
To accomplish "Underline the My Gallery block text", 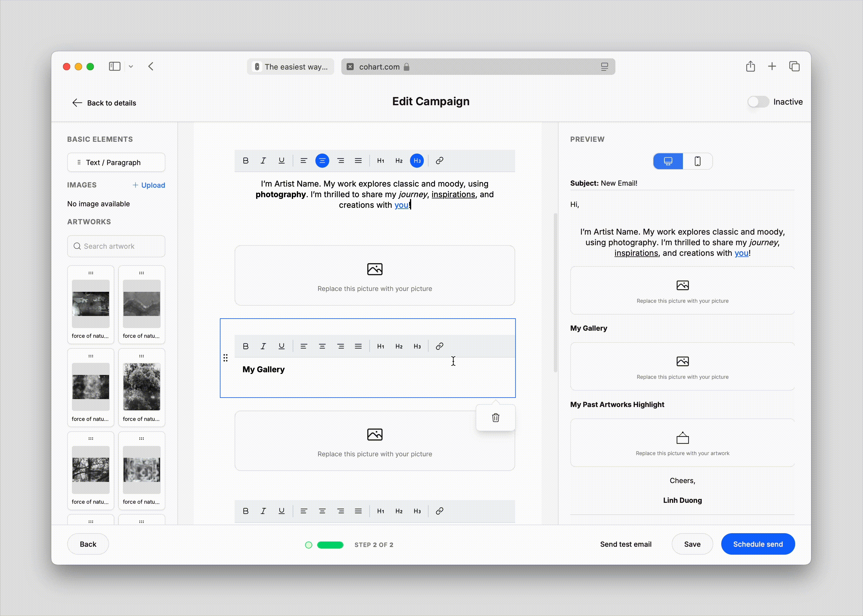I will [281, 346].
